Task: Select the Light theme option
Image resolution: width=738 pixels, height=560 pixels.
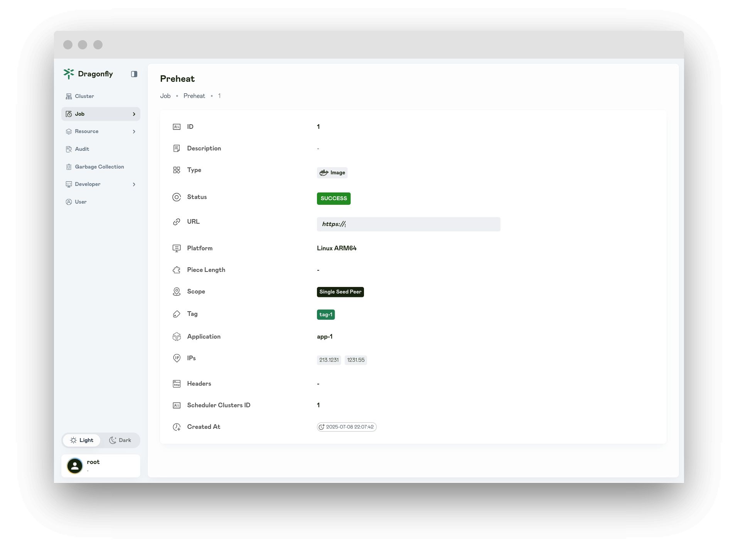Action: click(82, 440)
